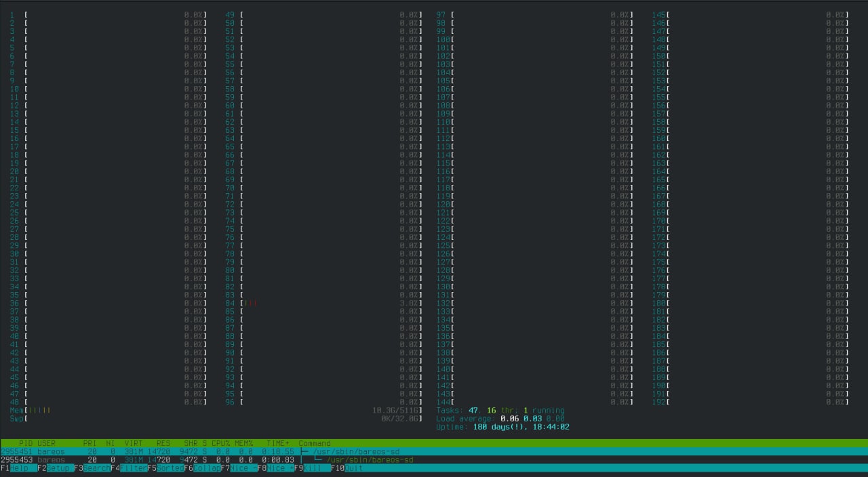Screen dimensions: 868x477
Task: Sort by the PRI column header
Action: [x=90, y=443]
